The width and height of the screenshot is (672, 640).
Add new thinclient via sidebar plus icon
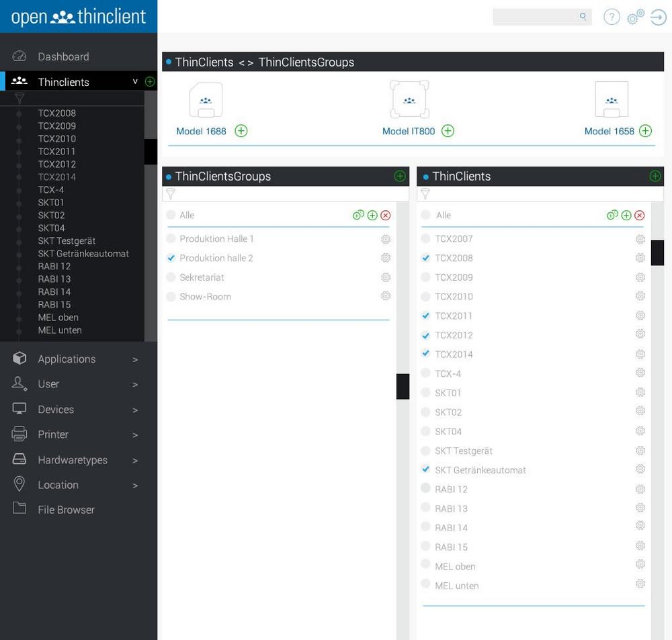pos(150,81)
